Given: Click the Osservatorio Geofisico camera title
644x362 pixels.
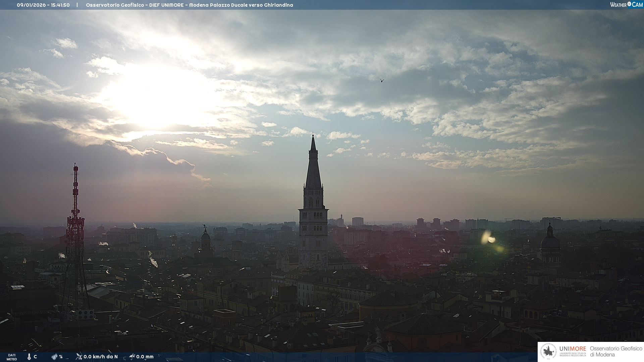Looking at the screenshot, I should click(x=189, y=5).
